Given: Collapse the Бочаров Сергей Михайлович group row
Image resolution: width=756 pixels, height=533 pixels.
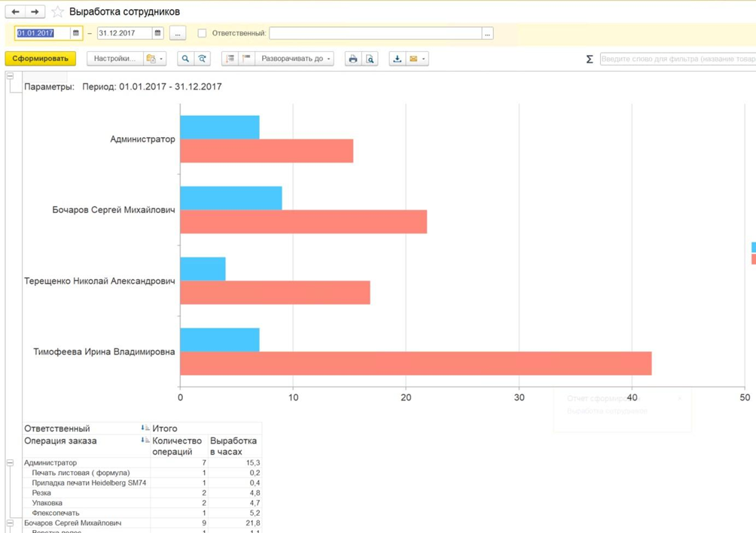Looking at the screenshot, I should tap(11, 522).
